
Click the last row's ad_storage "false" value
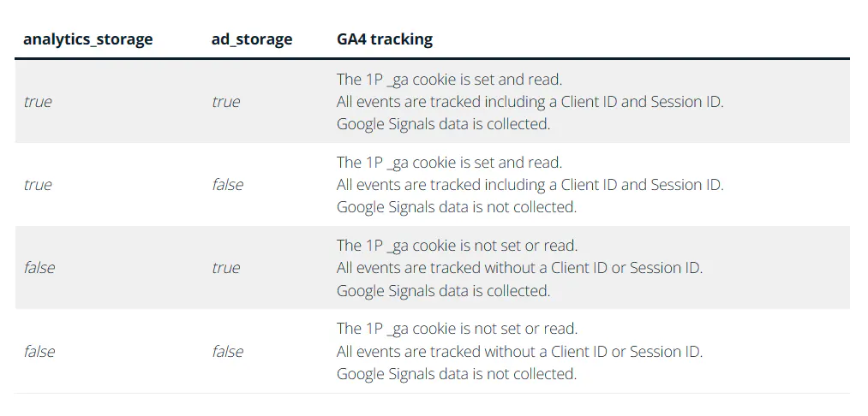227,352
